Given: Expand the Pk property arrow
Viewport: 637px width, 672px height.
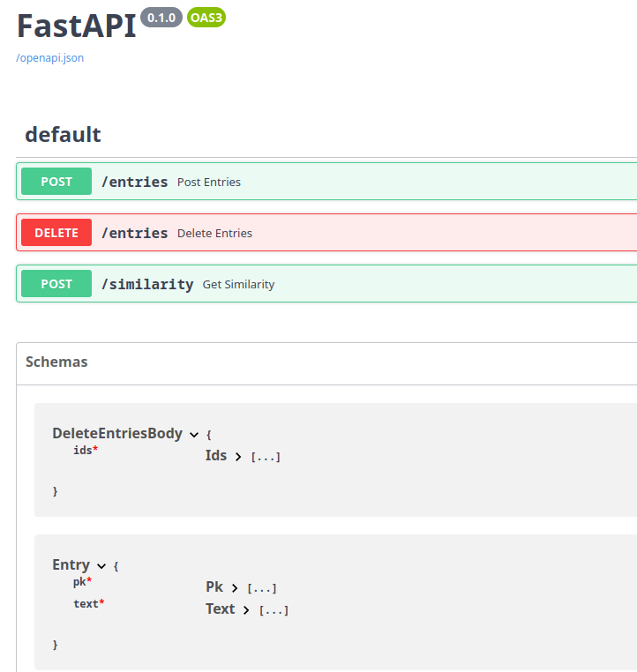Looking at the screenshot, I should point(235,588).
